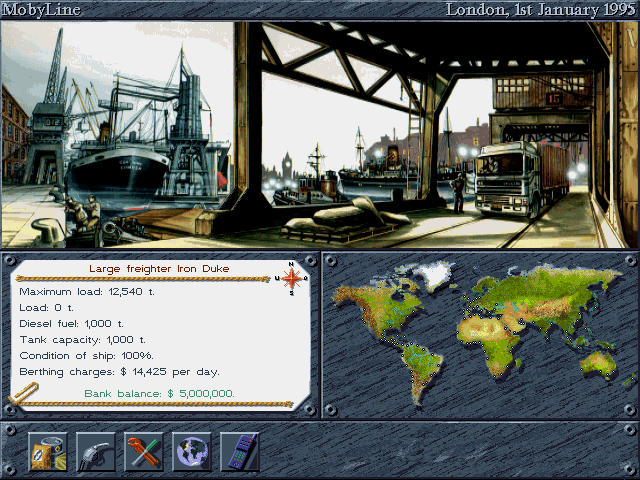Click the mobile phone icon
The width and height of the screenshot is (640, 480).
tap(240, 451)
